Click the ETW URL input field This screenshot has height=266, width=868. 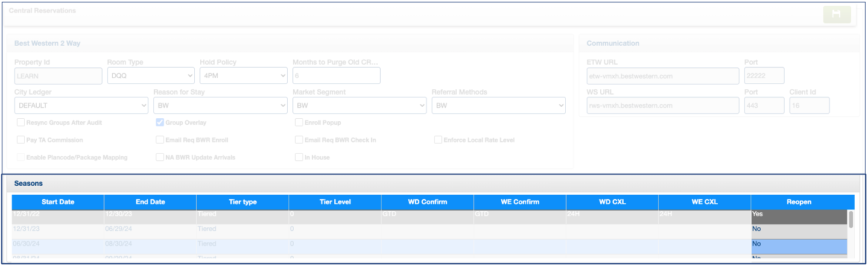point(662,76)
